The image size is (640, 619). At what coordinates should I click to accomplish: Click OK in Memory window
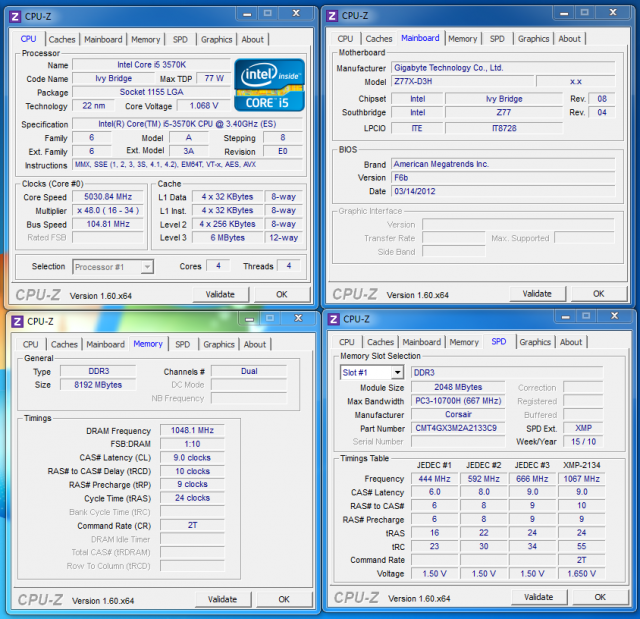coord(284,599)
